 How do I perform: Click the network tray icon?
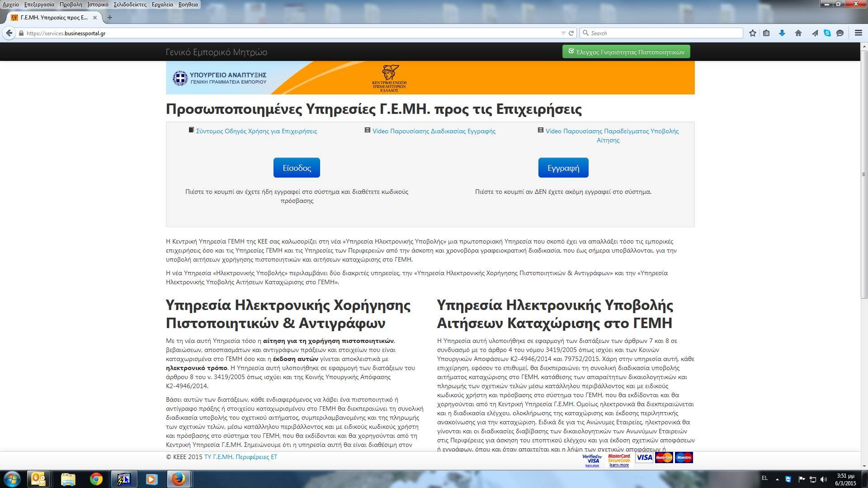[x=812, y=479]
